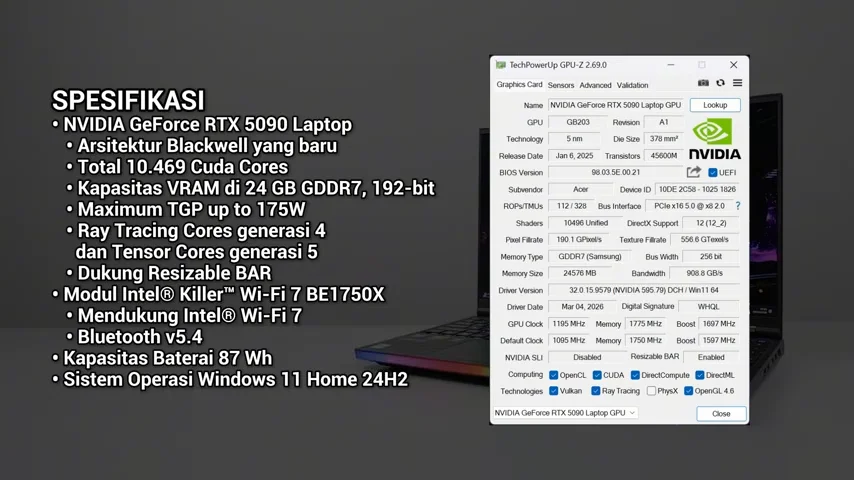Click the Release Date value Jan 6, 2025
The width and height of the screenshot is (854, 480).
574,155
